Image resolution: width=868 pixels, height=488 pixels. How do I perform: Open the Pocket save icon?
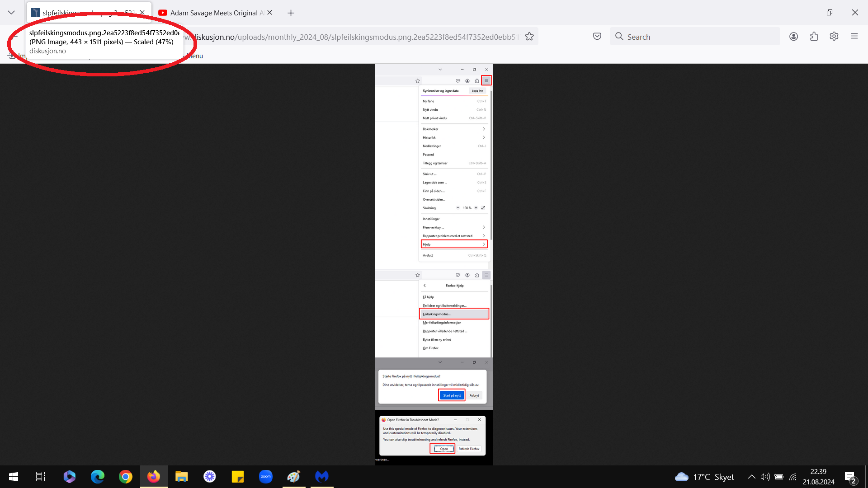[x=597, y=37]
